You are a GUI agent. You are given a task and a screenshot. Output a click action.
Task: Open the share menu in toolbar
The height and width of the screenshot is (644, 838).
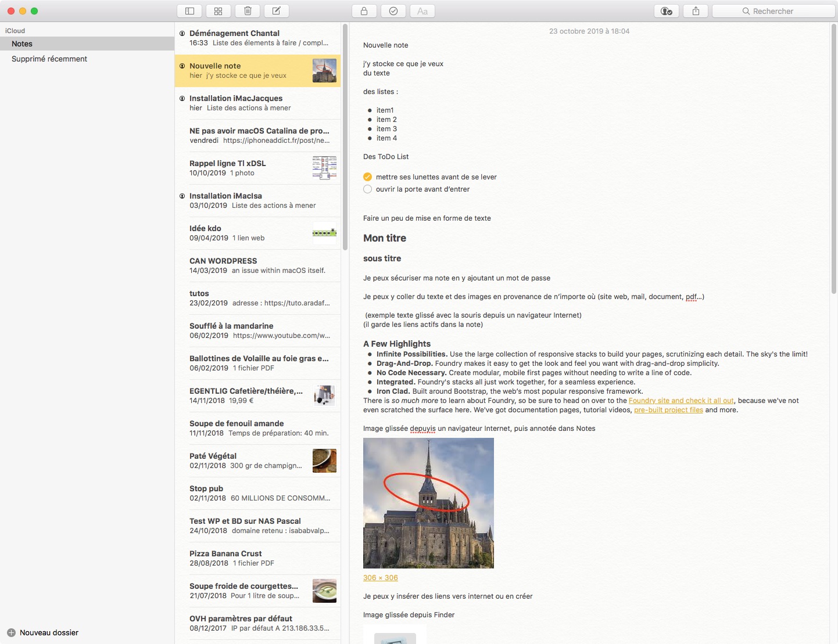point(696,11)
